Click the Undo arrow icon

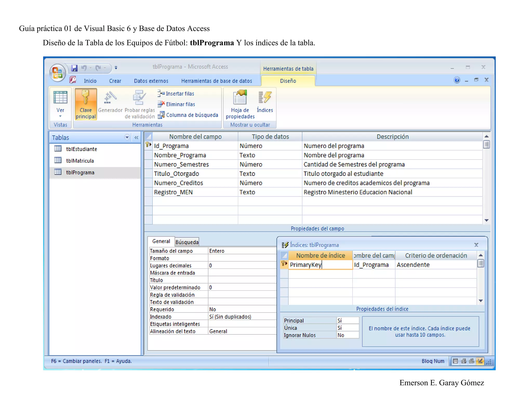(x=84, y=68)
